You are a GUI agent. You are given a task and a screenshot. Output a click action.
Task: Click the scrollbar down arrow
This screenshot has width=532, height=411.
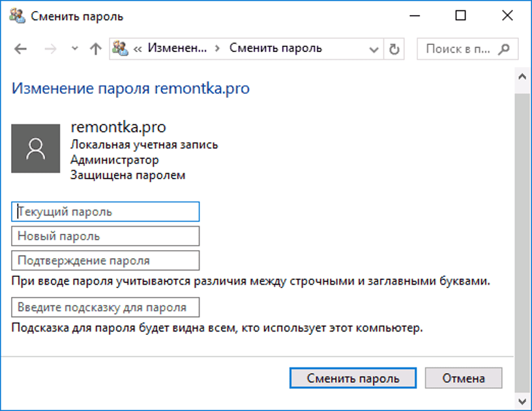(522, 401)
